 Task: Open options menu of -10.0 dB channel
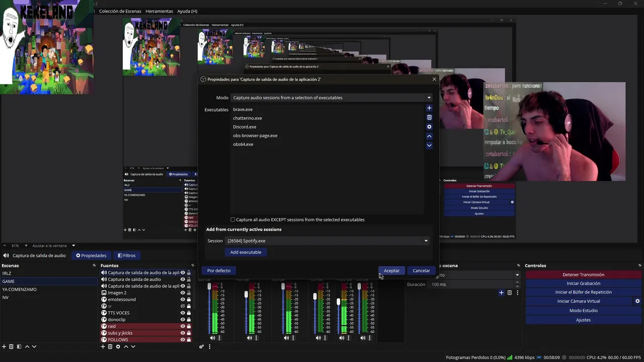pos(349,338)
